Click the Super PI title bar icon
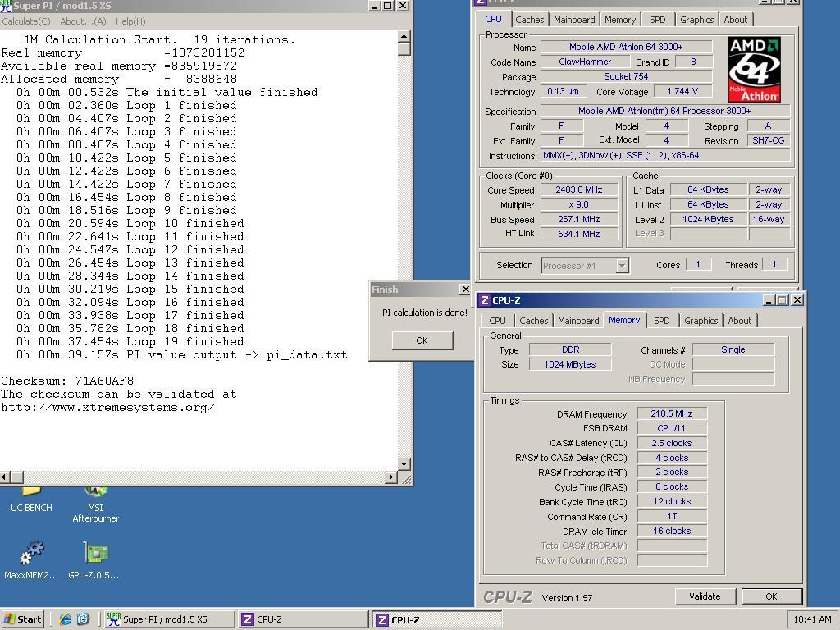This screenshot has width=840, height=630. [6, 6]
